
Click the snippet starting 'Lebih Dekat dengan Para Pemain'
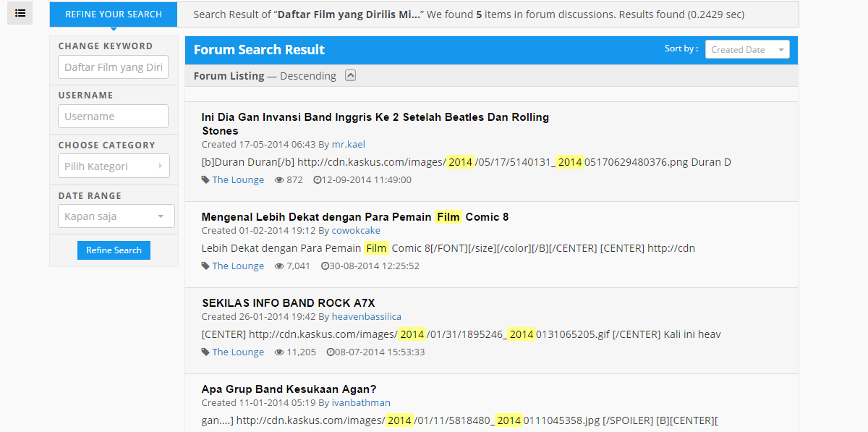point(448,248)
